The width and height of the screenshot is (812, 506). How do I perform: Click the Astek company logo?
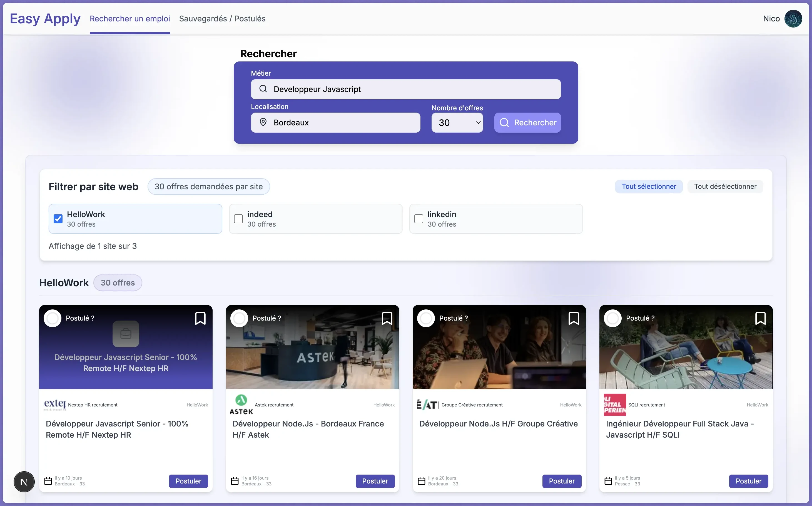(241, 405)
